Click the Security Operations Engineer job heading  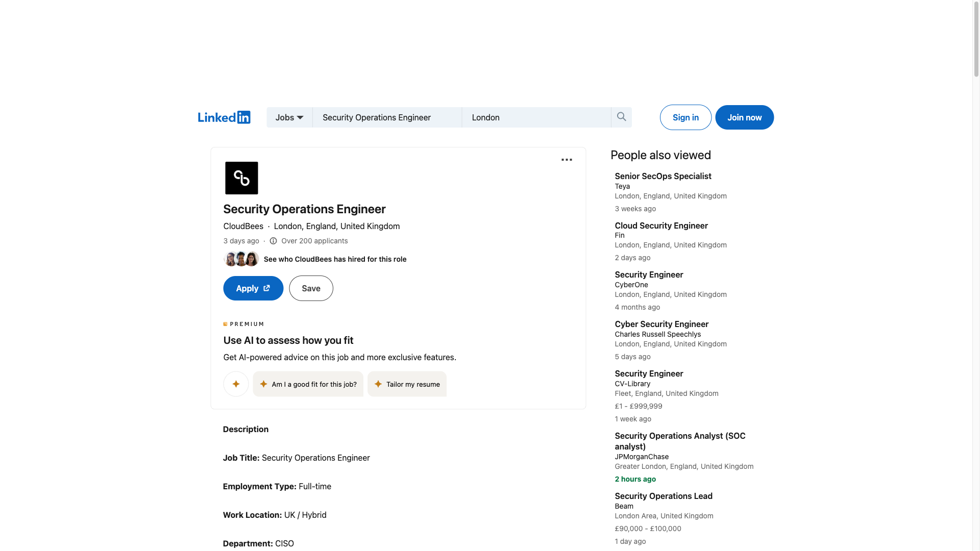click(x=304, y=209)
